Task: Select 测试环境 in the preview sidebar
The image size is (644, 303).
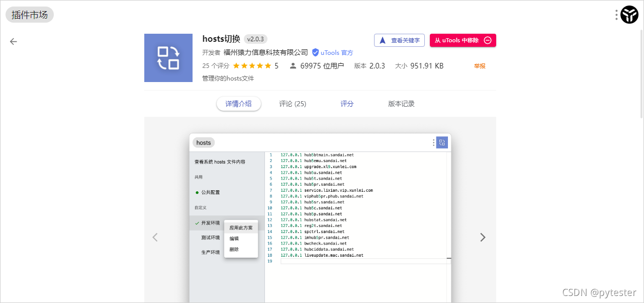Action: pyautogui.click(x=211, y=238)
